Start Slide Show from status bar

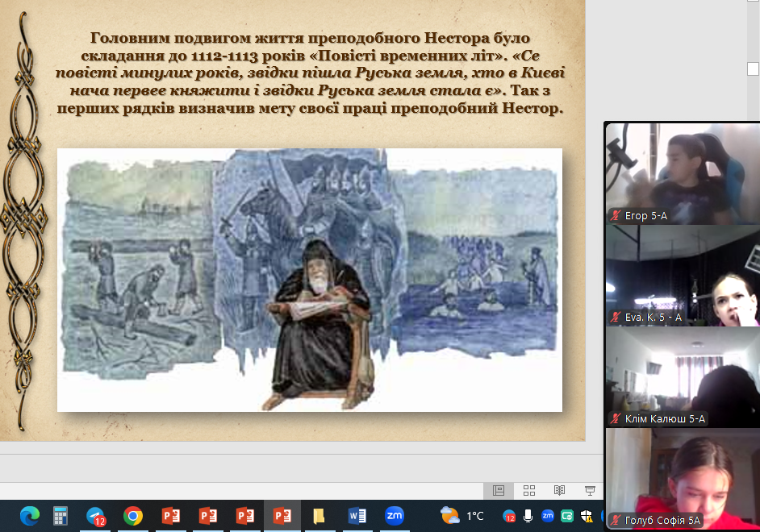590,490
